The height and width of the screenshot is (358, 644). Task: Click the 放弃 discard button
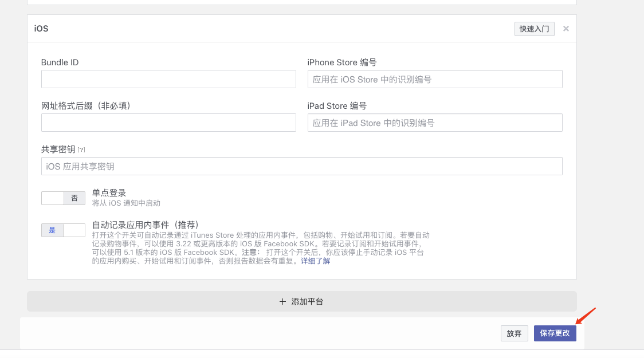514,333
